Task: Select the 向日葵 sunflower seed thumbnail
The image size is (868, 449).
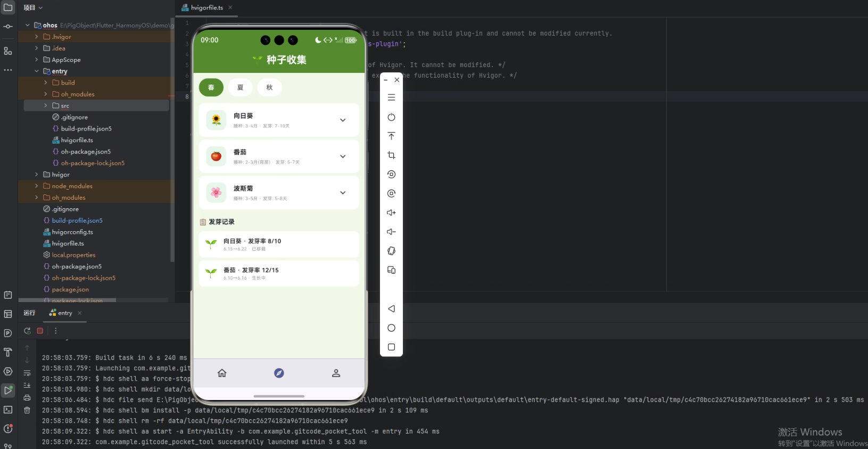Action: (x=216, y=120)
